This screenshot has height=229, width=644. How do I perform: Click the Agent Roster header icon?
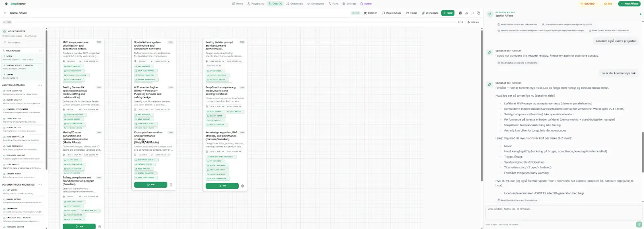[x=5, y=31]
